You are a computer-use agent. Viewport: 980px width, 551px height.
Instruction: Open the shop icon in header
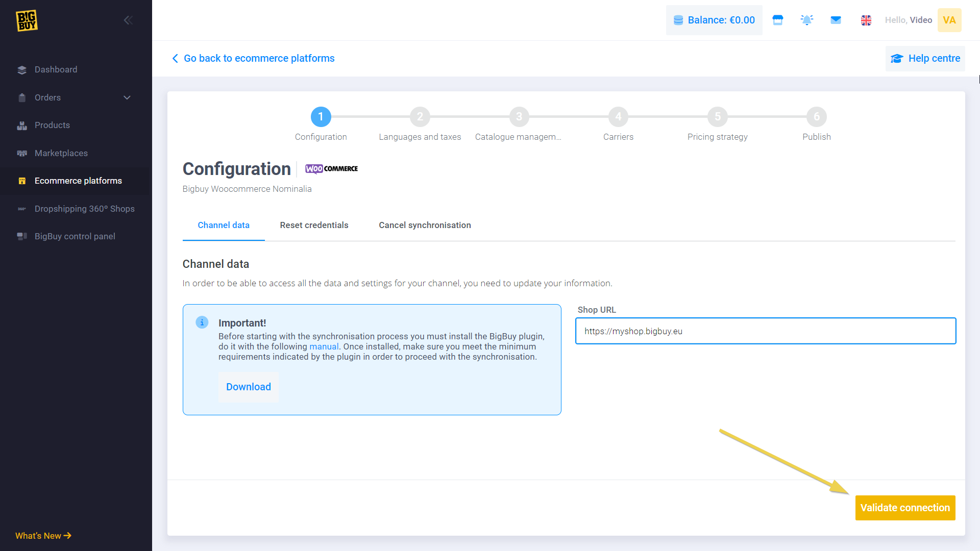coord(777,20)
